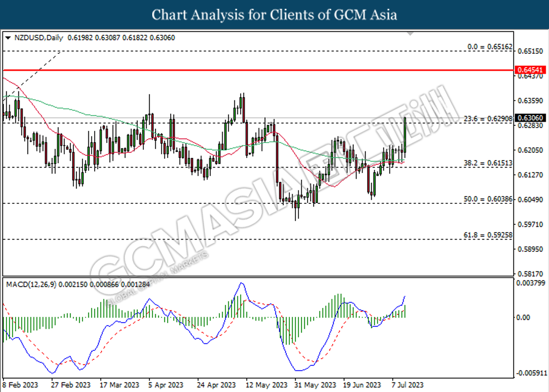Click the 27 Feb 2023 date label
Screen dimensions: 549x392
coord(71,385)
